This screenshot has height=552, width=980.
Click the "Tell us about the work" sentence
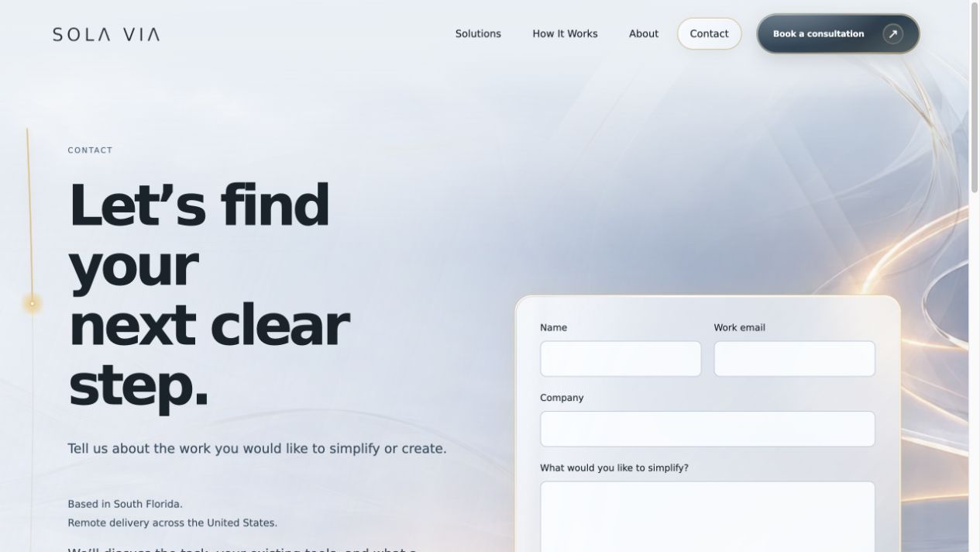257,448
